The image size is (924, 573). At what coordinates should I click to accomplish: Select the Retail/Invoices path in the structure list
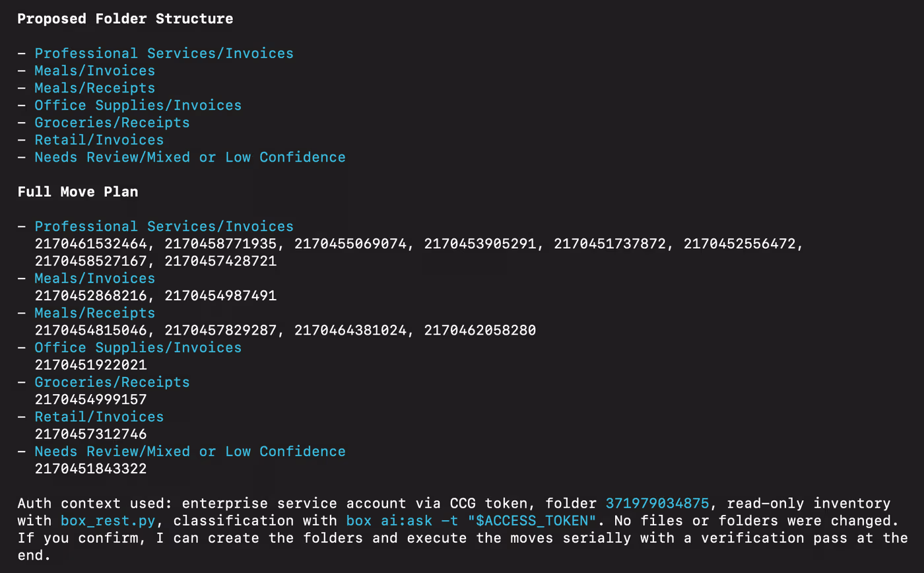[98, 139]
